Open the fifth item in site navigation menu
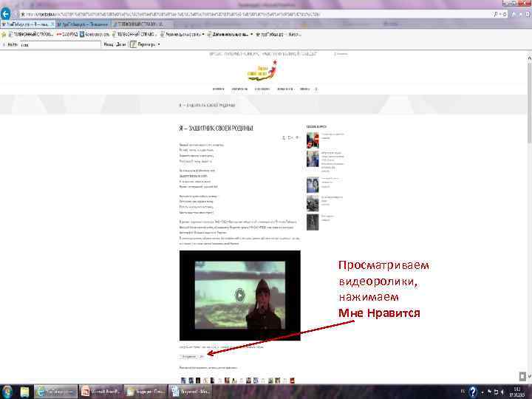Image resolution: width=532 pixels, height=399 pixels. click(304, 89)
